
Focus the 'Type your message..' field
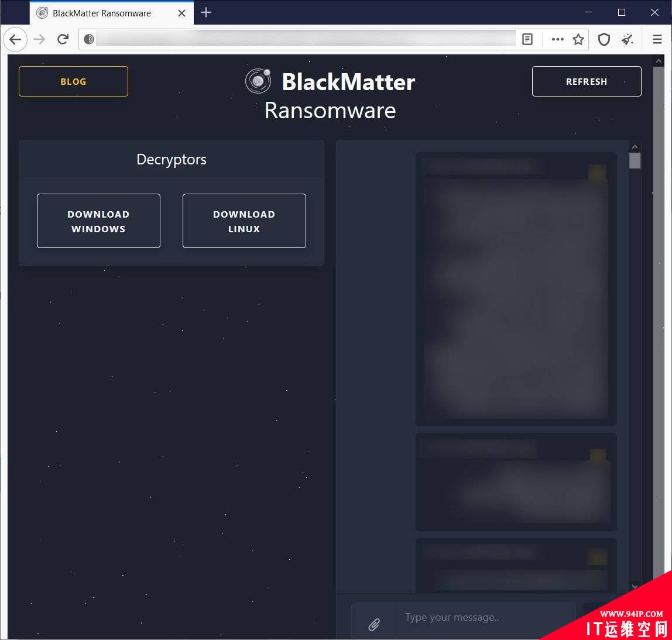coord(485,620)
